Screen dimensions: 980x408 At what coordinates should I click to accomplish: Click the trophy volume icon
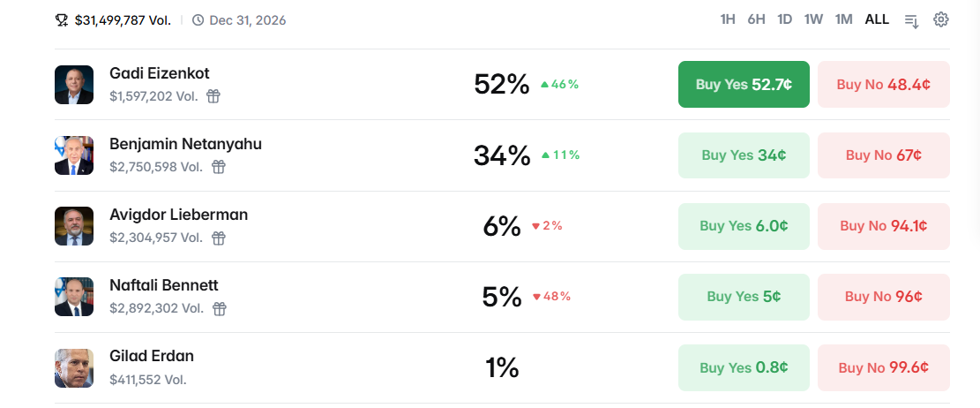coord(61,20)
